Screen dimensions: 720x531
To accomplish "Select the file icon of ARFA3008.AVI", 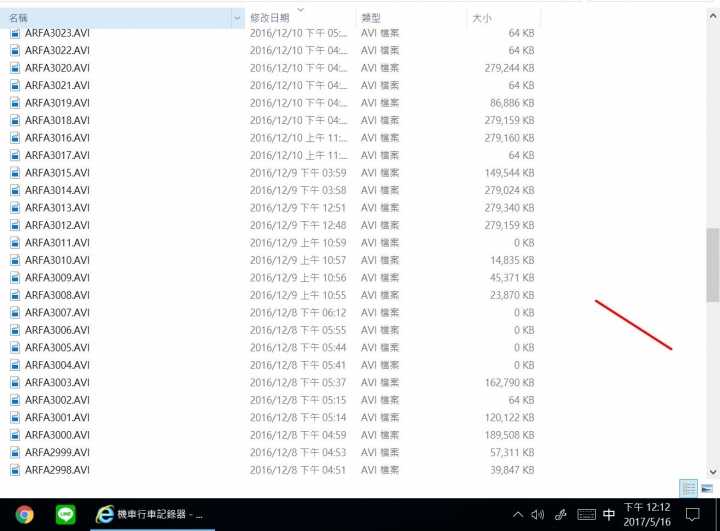I will pyautogui.click(x=15, y=295).
